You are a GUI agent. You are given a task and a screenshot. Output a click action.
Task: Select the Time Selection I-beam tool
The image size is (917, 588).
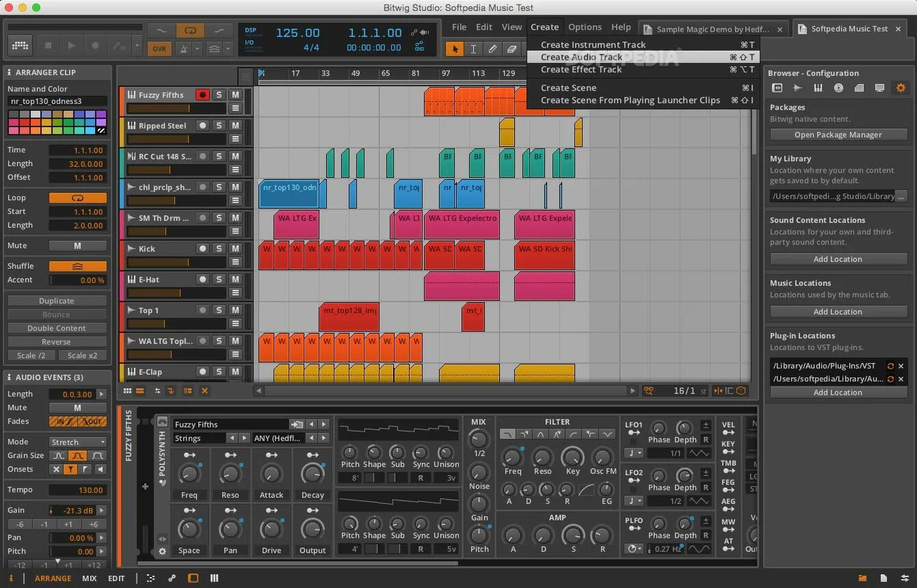[473, 49]
